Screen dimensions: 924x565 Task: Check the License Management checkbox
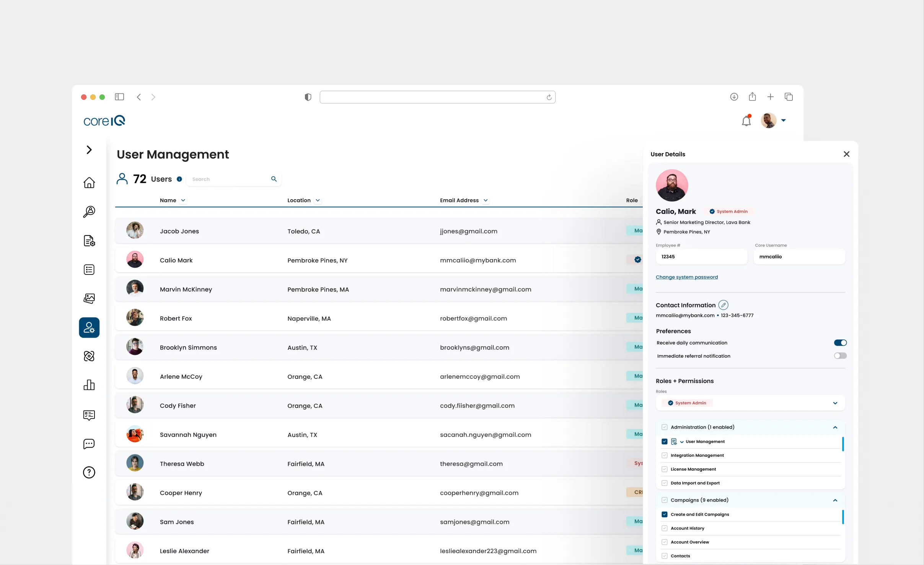click(665, 469)
